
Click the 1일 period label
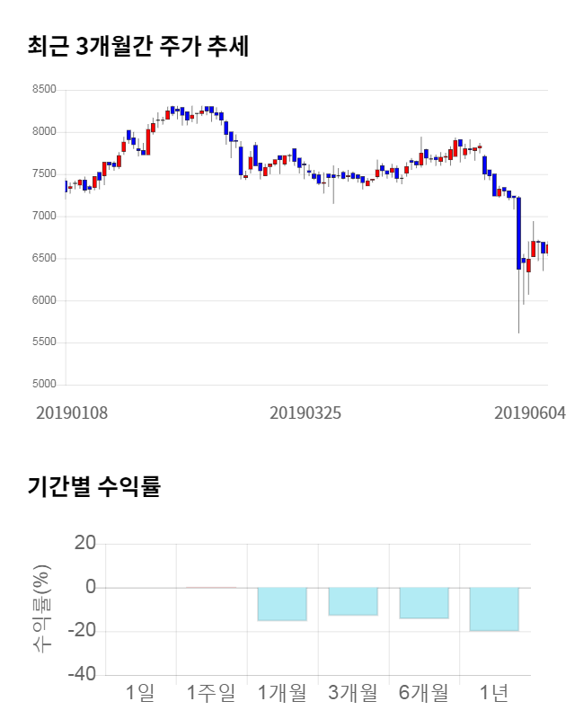pos(140,692)
